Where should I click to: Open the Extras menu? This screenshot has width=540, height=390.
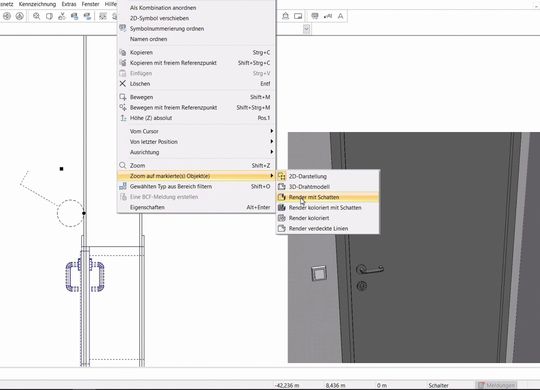tap(69, 4)
